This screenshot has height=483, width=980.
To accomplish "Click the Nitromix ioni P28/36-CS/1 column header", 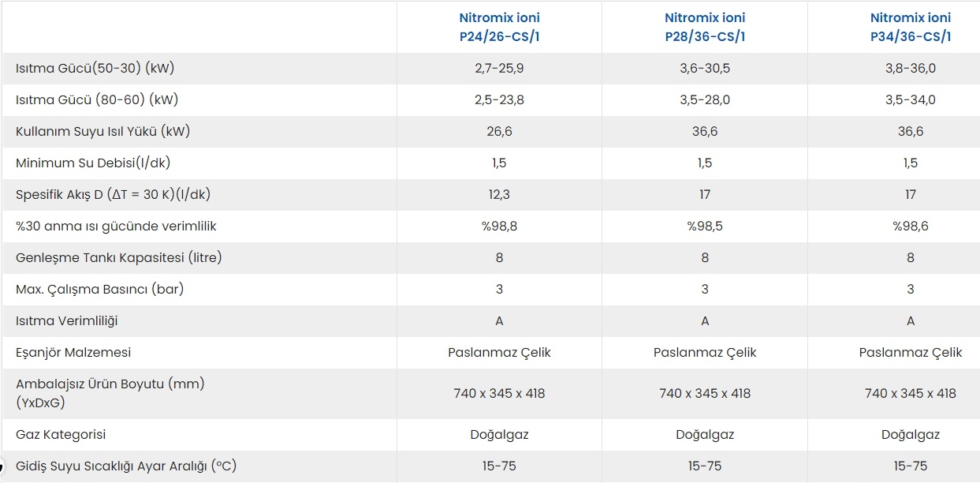I will coord(705,27).
